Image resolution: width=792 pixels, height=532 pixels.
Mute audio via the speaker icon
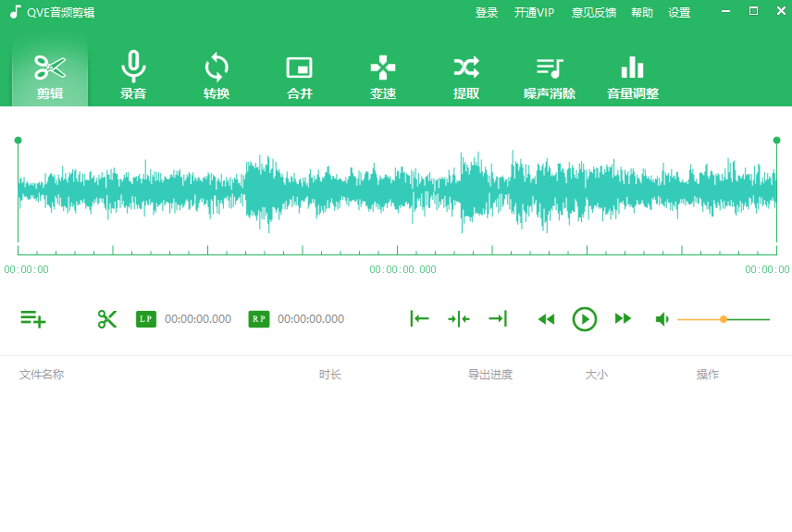(x=662, y=319)
